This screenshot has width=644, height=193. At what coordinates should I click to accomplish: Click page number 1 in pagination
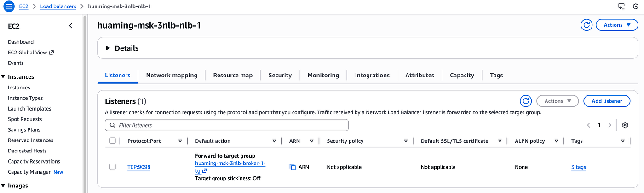point(599,125)
